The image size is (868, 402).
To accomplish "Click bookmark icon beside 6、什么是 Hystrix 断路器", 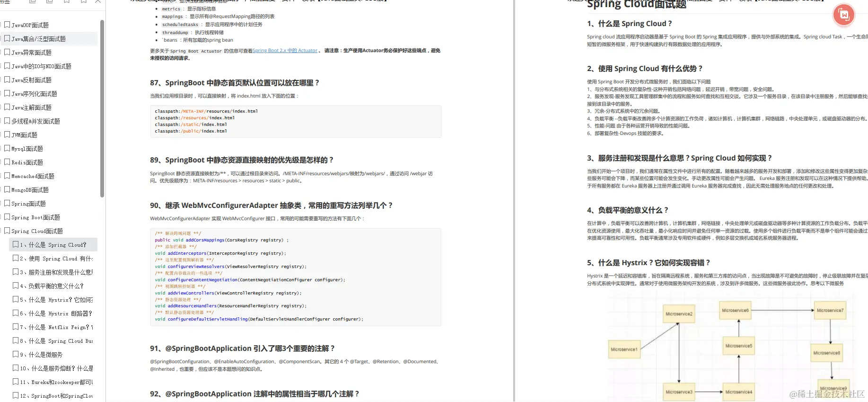I will pyautogui.click(x=16, y=313).
